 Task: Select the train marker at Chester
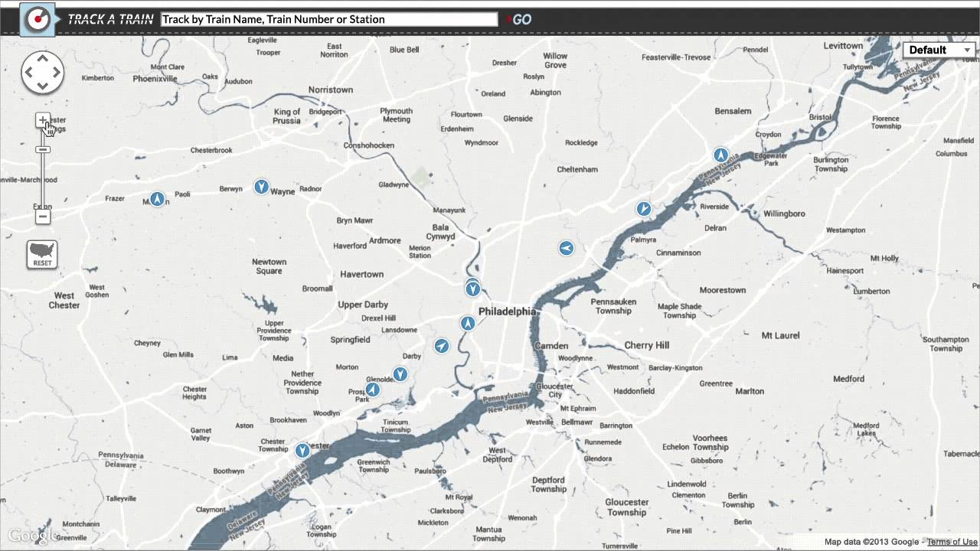tap(302, 450)
